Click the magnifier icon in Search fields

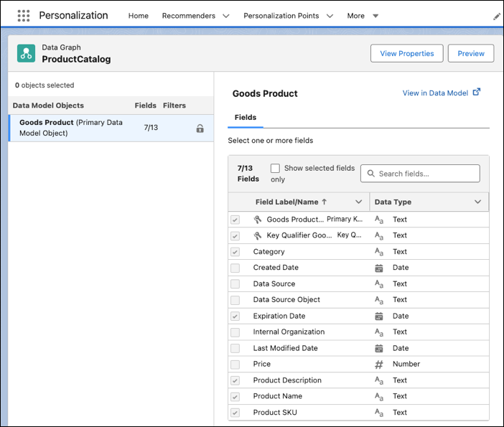point(371,174)
